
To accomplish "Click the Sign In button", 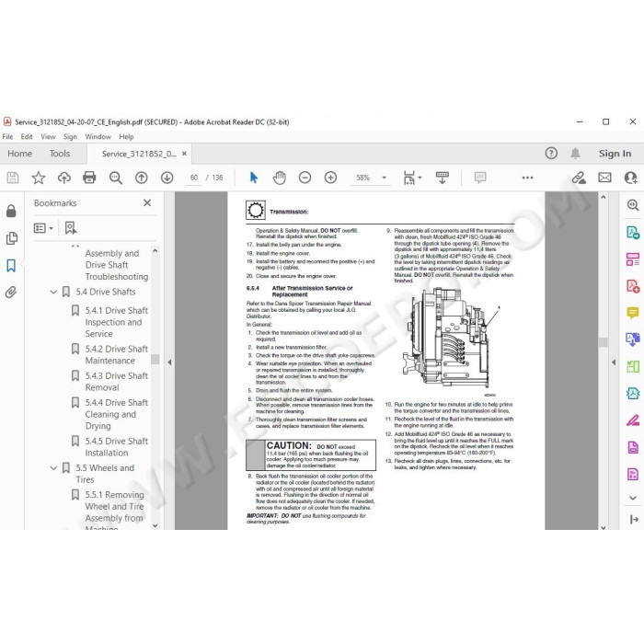I will tap(615, 154).
